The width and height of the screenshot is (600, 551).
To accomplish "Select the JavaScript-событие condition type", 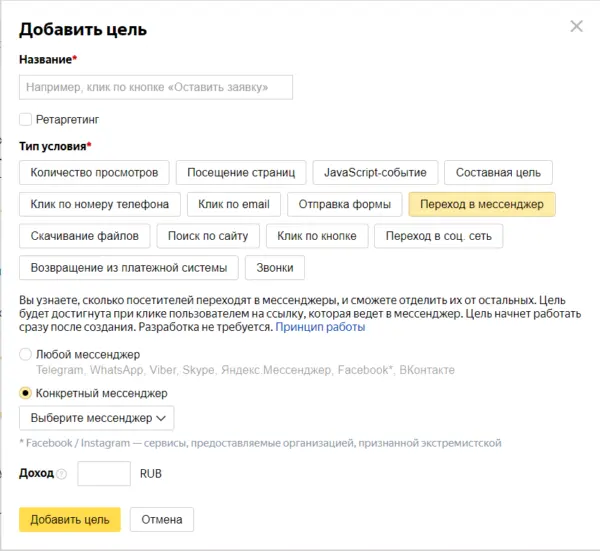I will click(375, 173).
